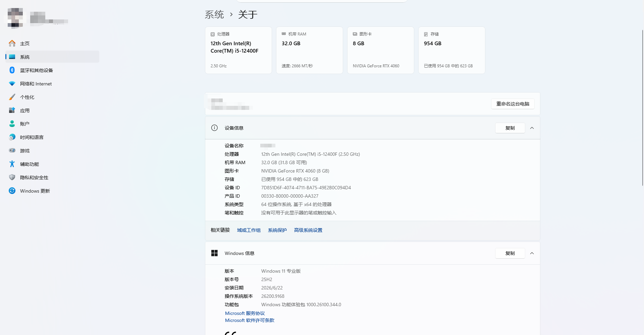
Task: Select 游戏 in the sidebar
Action: click(x=52, y=150)
